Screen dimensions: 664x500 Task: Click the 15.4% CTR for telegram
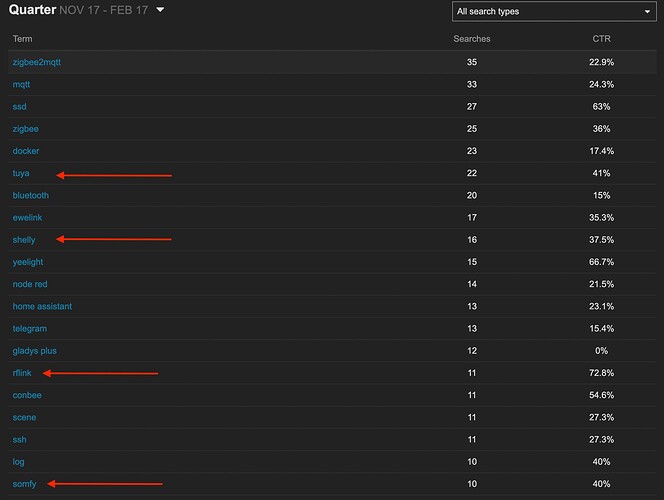601,329
